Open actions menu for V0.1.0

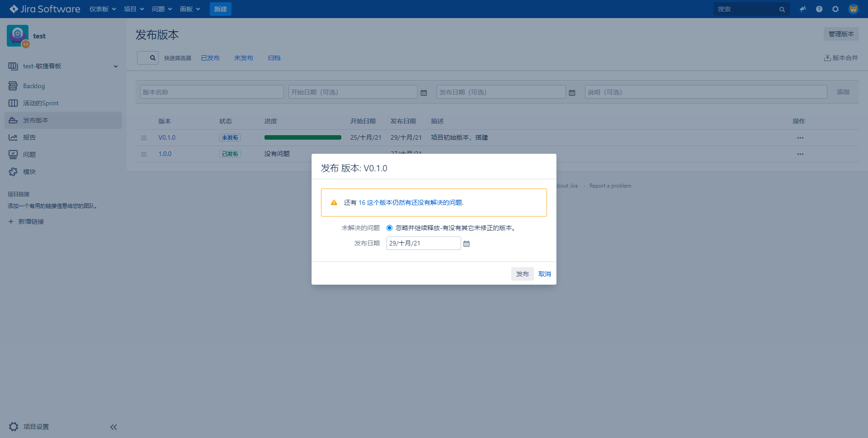click(800, 138)
